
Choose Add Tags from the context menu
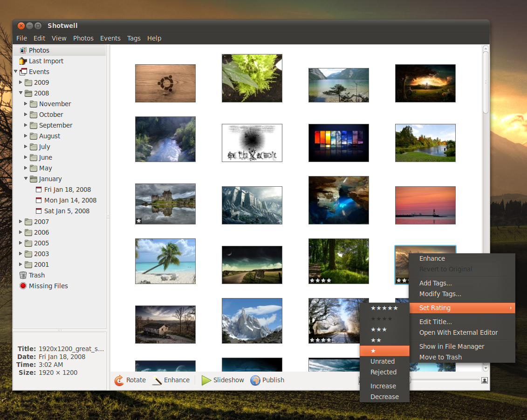[435, 283]
